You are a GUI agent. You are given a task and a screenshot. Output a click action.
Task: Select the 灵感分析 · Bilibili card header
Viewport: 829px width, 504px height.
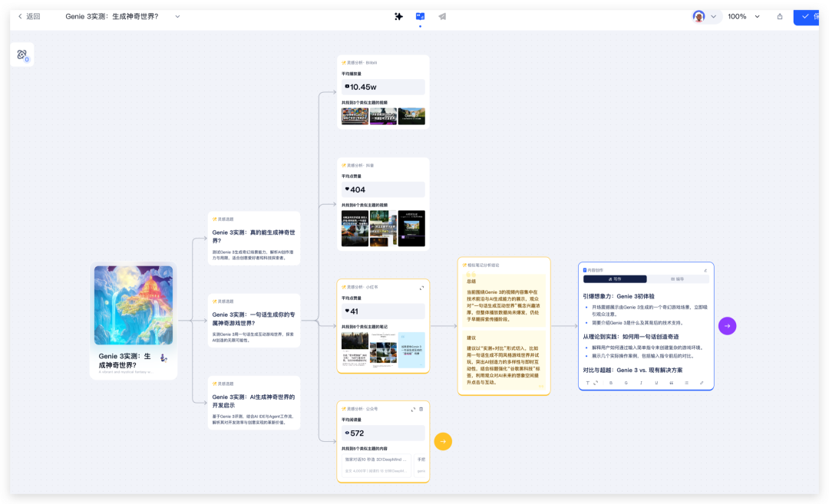tap(359, 63)
